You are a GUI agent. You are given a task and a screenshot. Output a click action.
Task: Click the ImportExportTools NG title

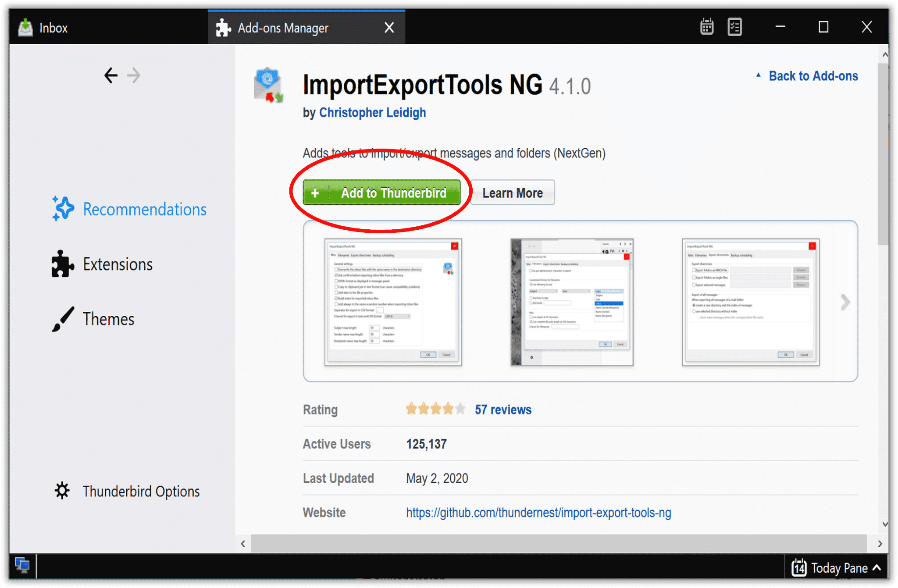click(422, 85)
